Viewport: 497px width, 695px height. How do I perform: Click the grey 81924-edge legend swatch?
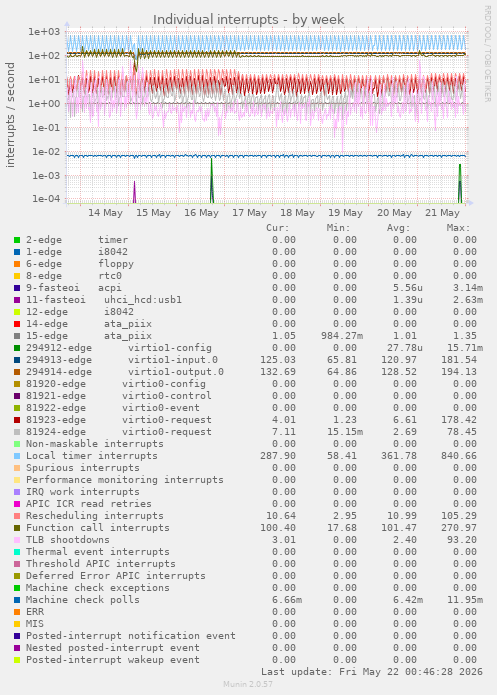coord(17,432)
